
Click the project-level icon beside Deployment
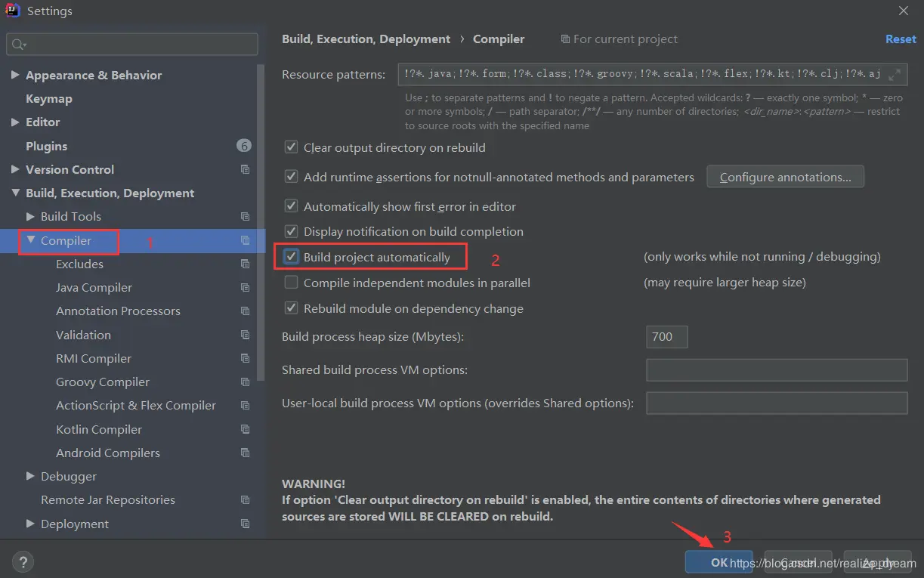245,524
